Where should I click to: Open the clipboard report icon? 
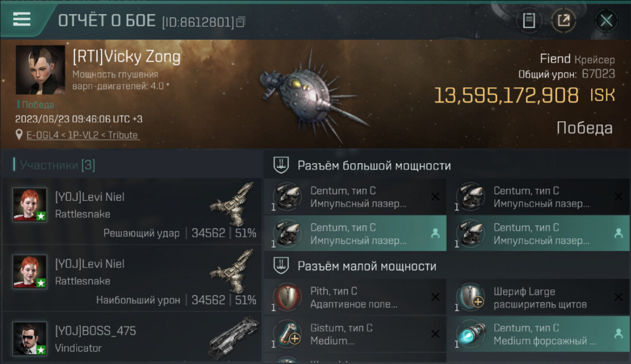point(529,21)
